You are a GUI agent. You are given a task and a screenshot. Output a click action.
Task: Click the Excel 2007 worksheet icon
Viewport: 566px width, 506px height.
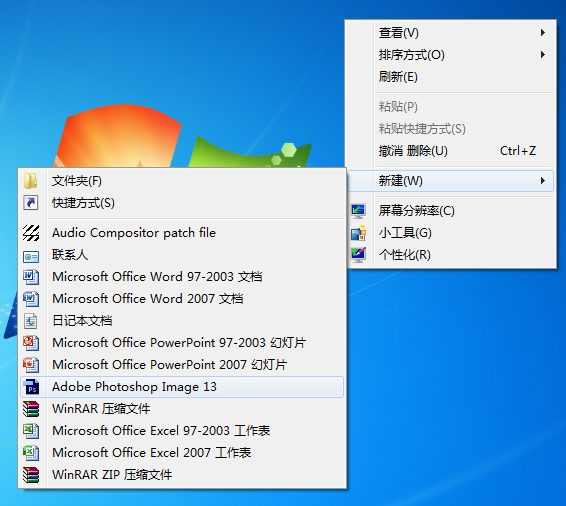(31, 453)
